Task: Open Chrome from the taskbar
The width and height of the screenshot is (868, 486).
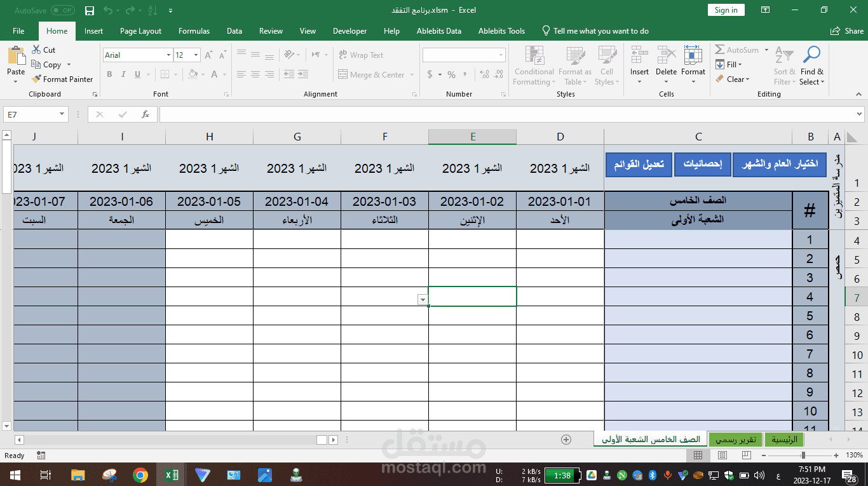Action: click(140, 475)
